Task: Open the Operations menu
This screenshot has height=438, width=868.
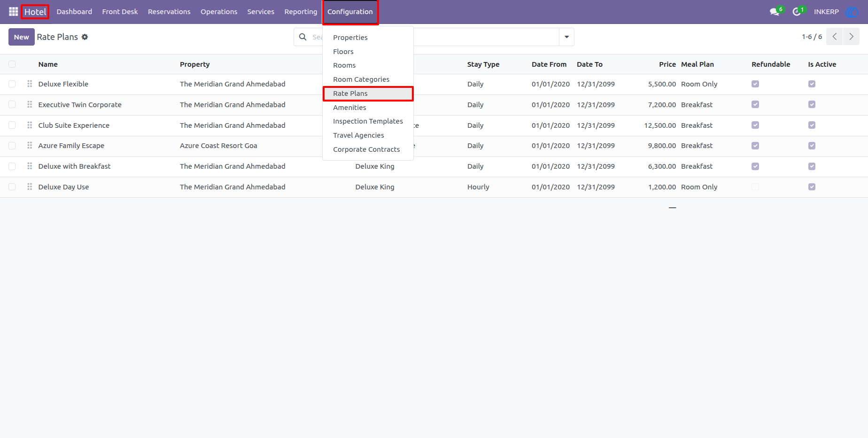Action: pyautogui.click(x=219, y=12)
